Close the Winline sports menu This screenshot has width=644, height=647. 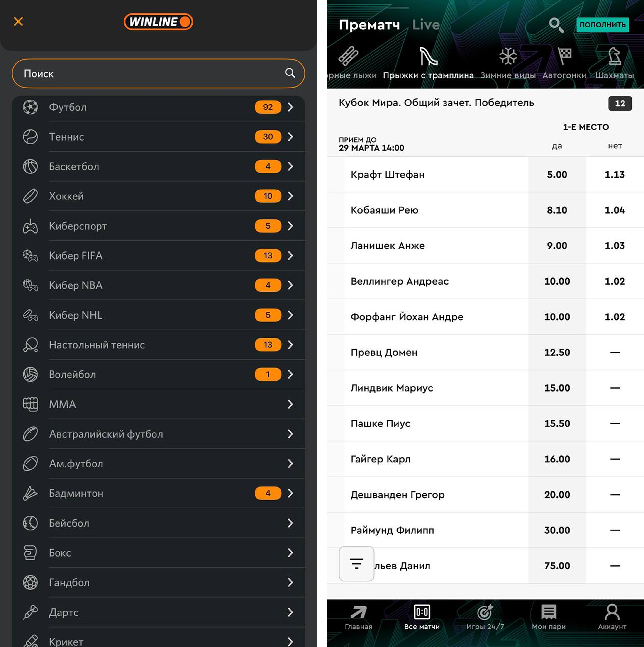[x=18, y=22]
